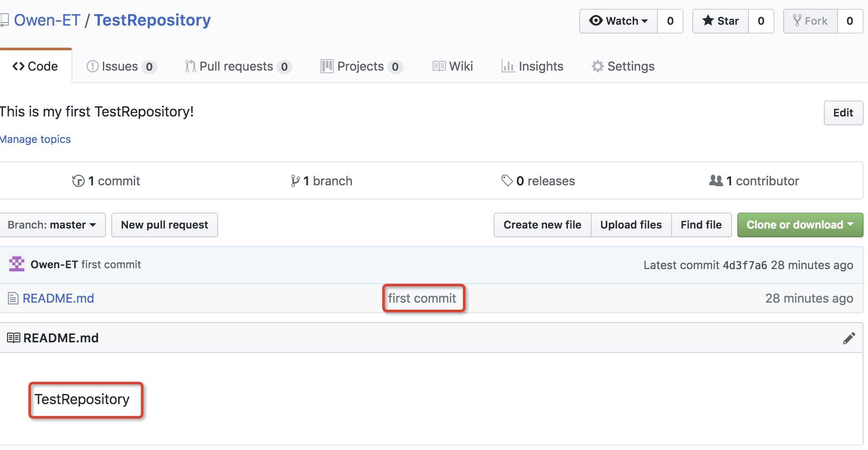
Task: Click the Projects board icon
Action: [x=327, y=66]
